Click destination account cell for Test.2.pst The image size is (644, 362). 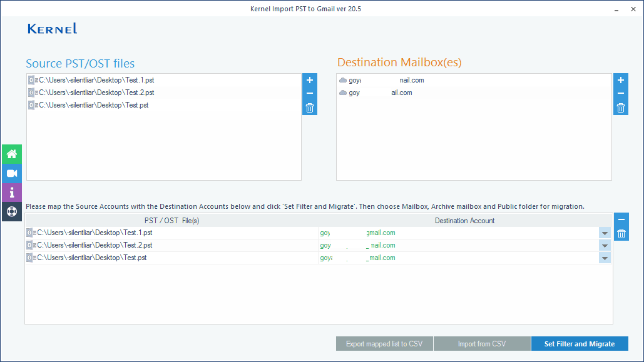pos(458,245)
